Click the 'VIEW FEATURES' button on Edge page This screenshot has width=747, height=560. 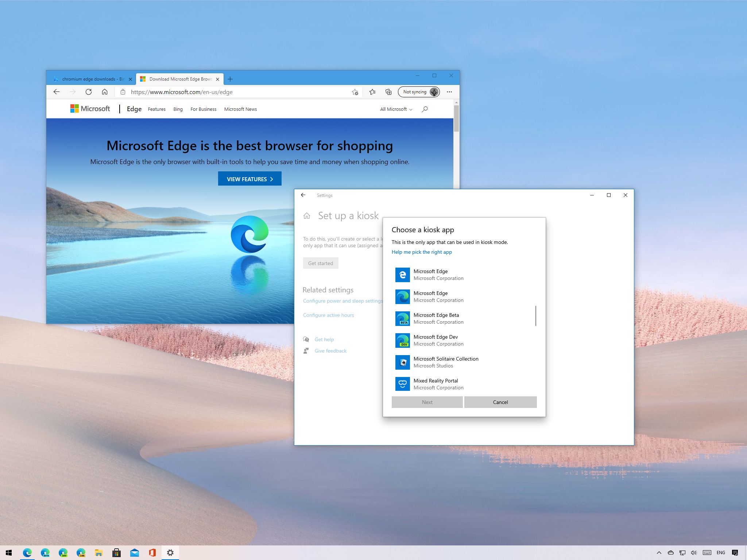tap(250, 179)
